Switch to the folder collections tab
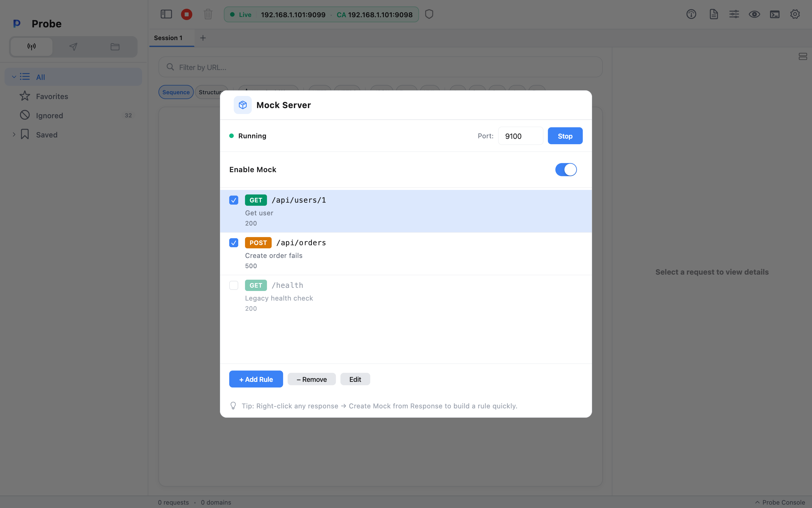The width and height of the screenshot is (812, 508). click(x=115, y=47)
